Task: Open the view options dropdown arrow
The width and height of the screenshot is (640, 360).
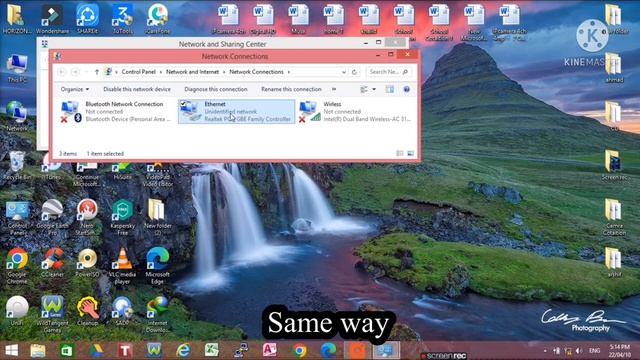Action: coord(374,89)
